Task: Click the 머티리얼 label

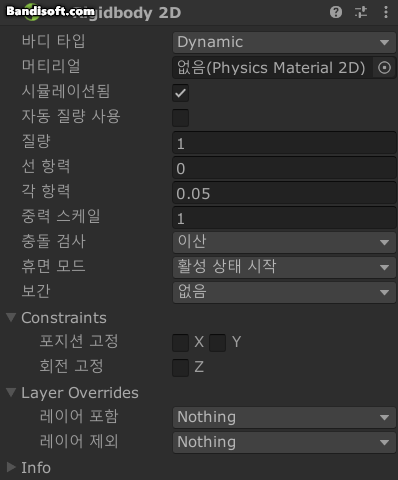Action: point(51,66)
